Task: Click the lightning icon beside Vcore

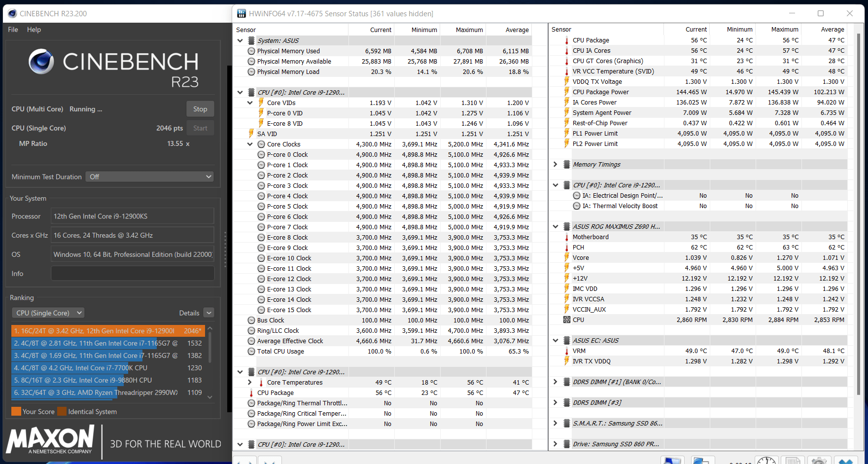Action: pos(567,258)
